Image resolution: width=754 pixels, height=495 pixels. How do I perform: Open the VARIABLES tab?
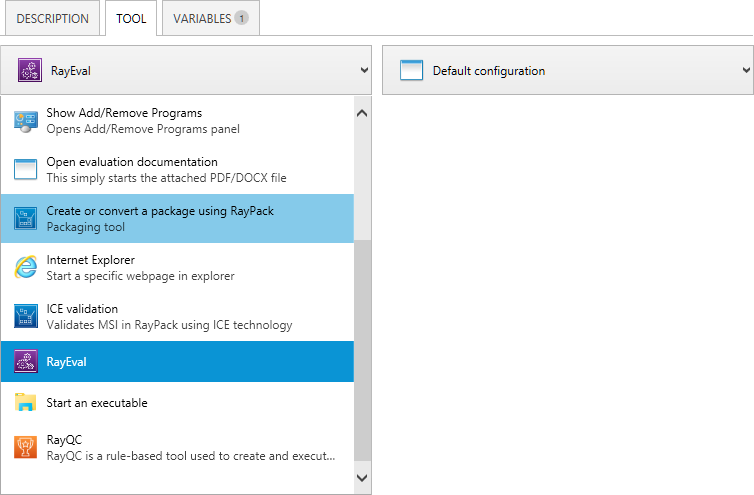211,19
